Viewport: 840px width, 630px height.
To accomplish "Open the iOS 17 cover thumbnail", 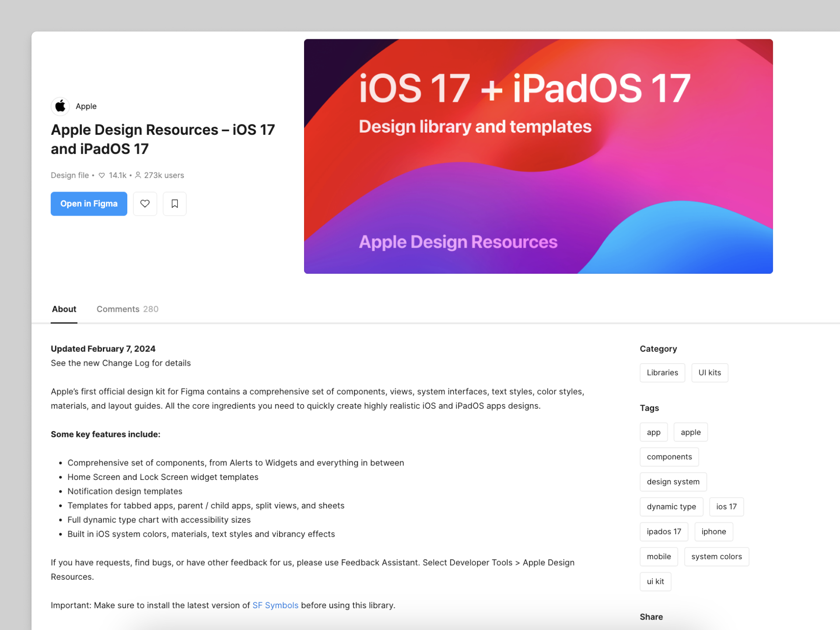I will (538, 156).
